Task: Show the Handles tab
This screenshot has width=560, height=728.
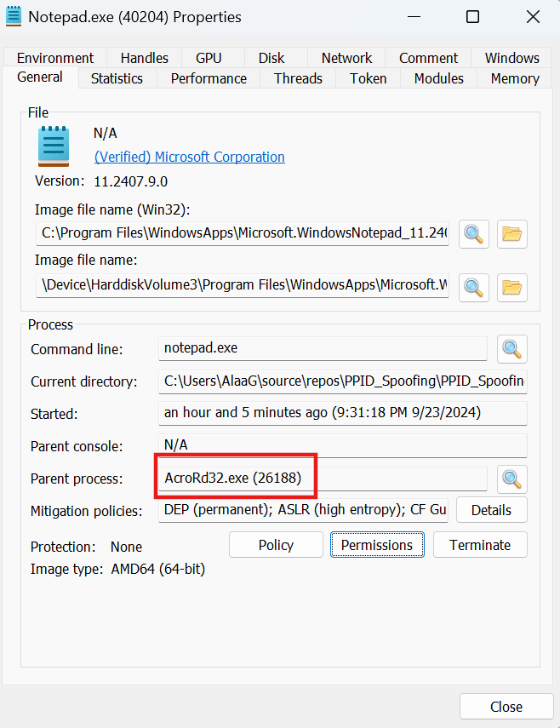Action: (144, 58)
